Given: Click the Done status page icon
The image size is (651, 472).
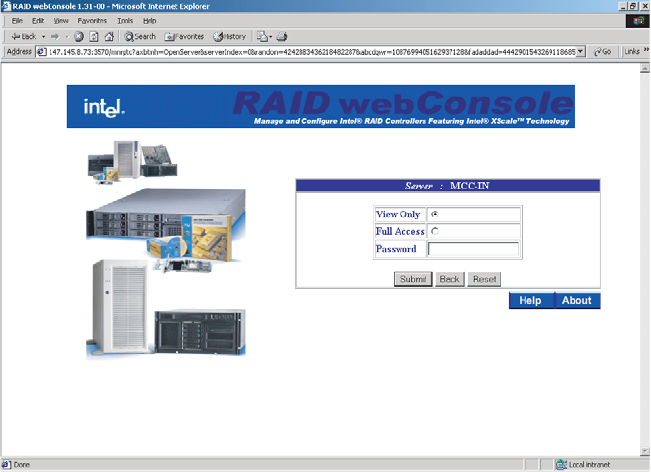Looking at the screenshot, I should 6,465.
